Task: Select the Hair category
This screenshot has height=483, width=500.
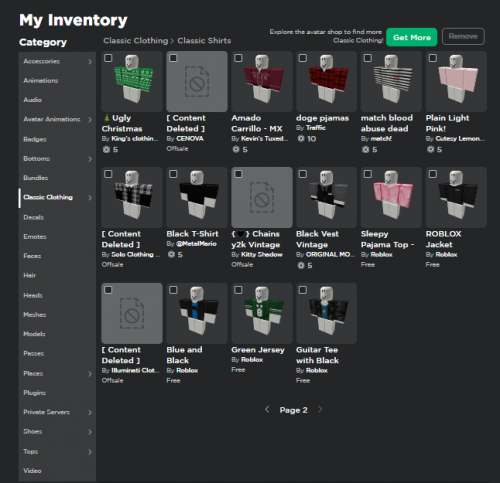Action: [x=57, y=275]
